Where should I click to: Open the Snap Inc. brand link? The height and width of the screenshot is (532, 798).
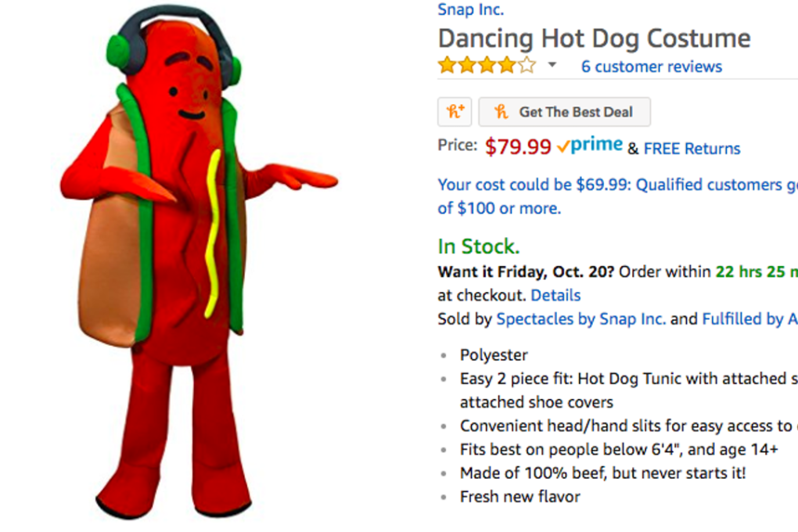469,9
